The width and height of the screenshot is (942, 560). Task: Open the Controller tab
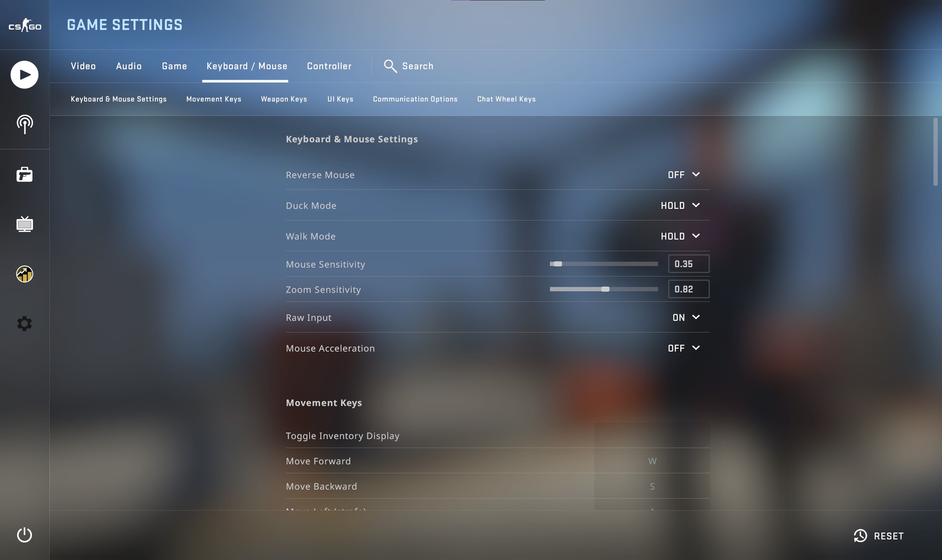(329, 66)
